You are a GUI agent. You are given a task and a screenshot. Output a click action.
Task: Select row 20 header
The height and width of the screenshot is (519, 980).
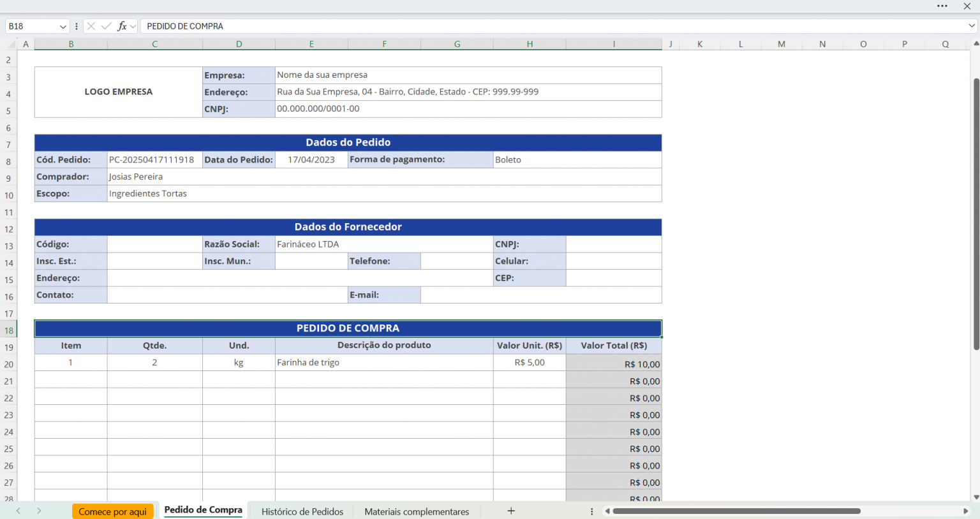[x=9, y=364]
